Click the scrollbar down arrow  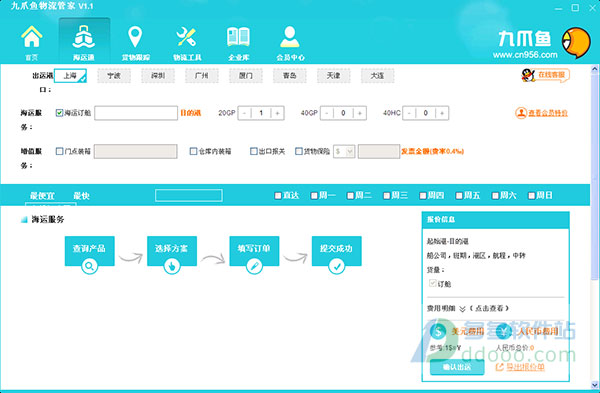click(595, 385)
